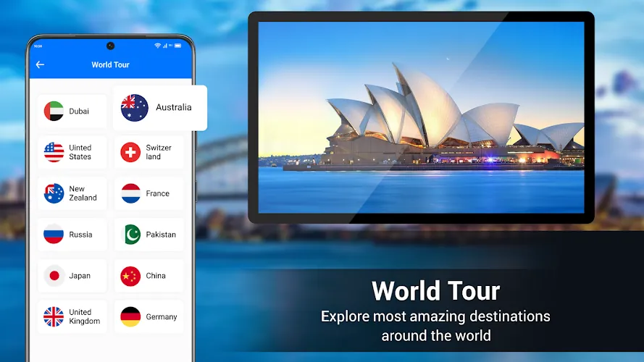Select the New Zealand flag icon

point(54,193)
